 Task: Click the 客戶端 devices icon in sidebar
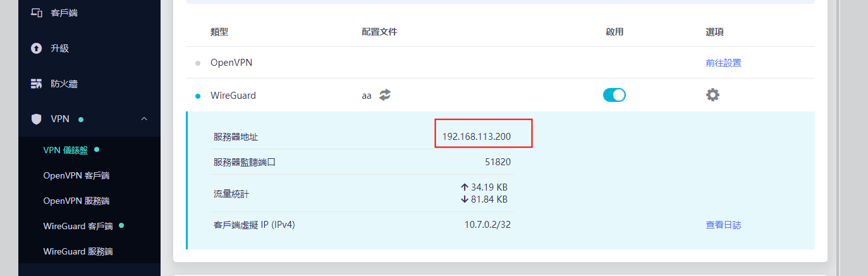(x=37, y=13)
